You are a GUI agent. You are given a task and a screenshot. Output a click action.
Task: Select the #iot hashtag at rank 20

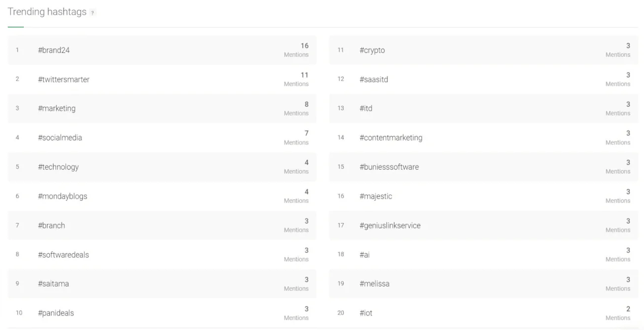tap(366, 313)
